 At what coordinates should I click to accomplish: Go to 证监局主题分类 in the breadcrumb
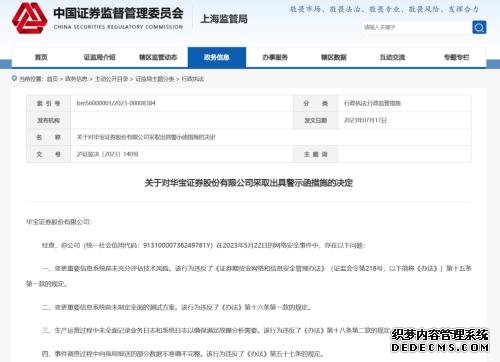tap(155, 79)
